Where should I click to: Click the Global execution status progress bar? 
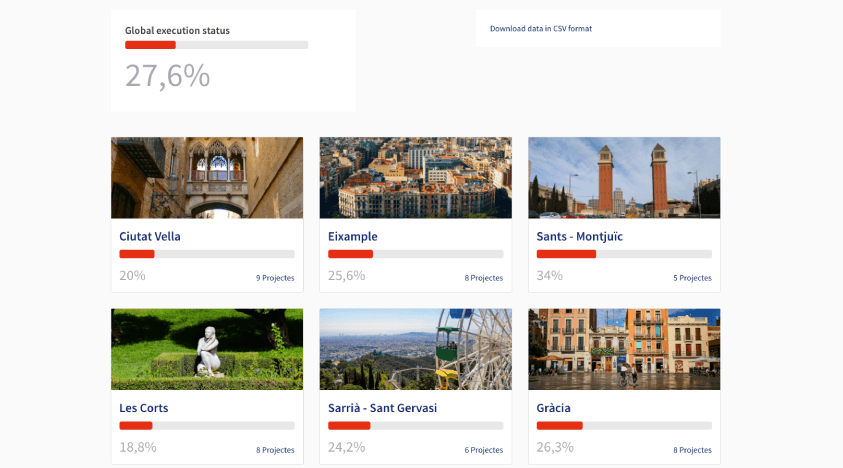pyautogui.click(x=216, y=45)
